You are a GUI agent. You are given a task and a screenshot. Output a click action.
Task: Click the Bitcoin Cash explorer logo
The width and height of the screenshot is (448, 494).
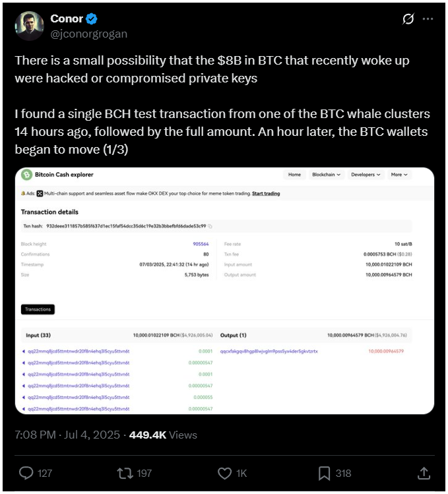point(27,175)
